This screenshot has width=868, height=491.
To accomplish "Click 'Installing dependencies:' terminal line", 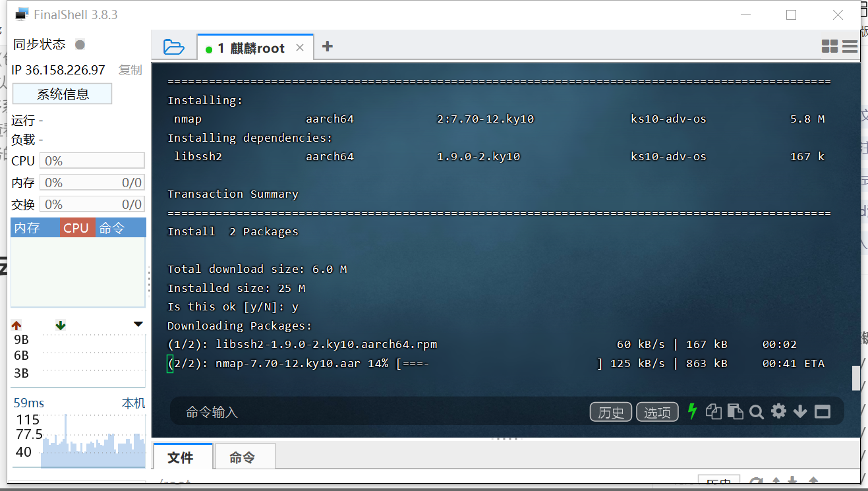I will click(x=250, y=138).
